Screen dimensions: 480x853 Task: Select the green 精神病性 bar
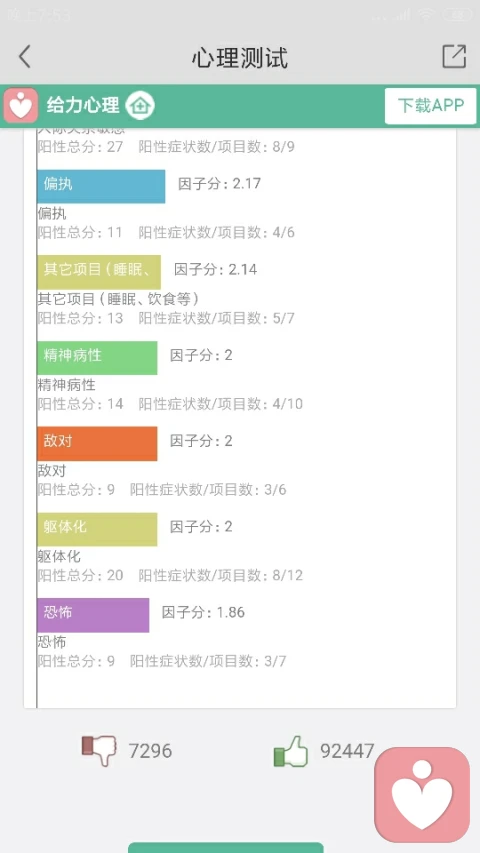coord(97,358)
